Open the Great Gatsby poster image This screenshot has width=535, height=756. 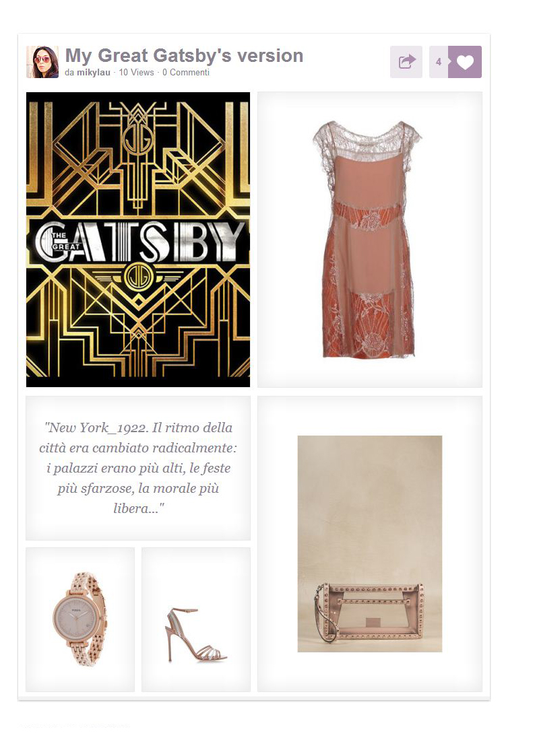(x=138, y=240)
